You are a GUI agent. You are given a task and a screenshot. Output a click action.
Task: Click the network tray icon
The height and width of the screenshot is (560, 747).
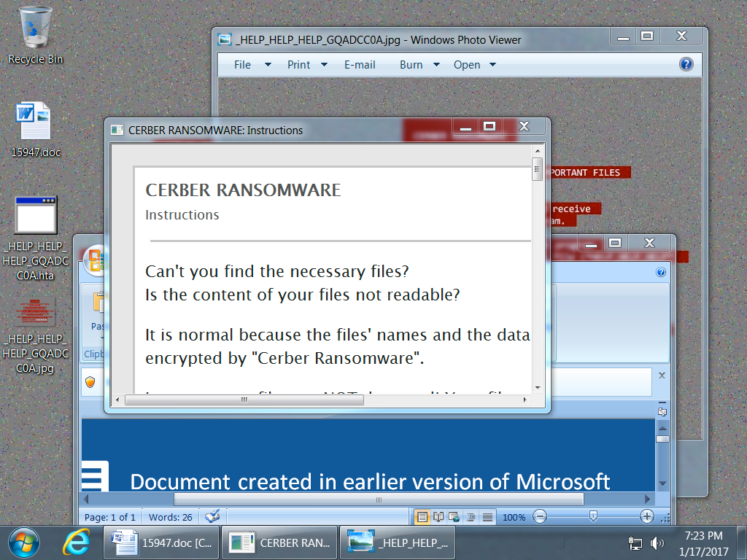click(635, 543)
